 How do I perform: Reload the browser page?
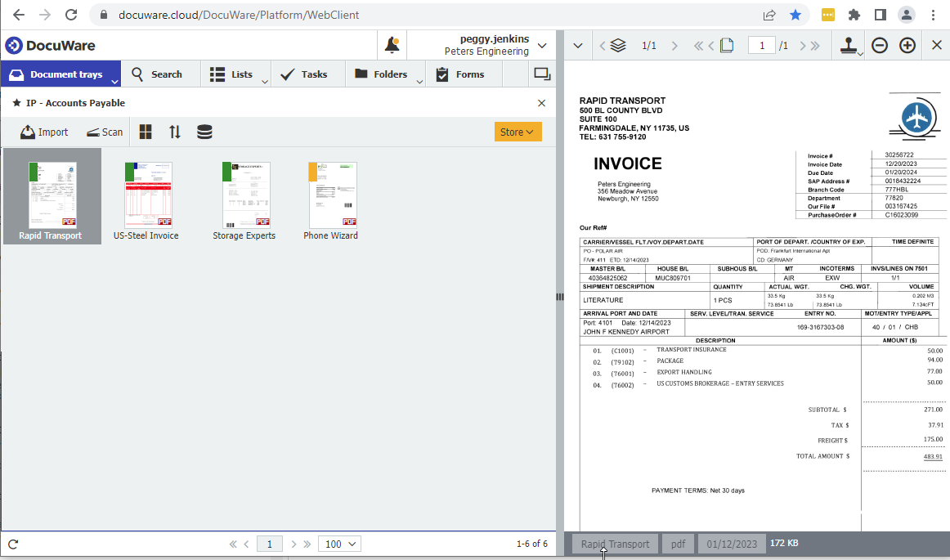point(71,15)
